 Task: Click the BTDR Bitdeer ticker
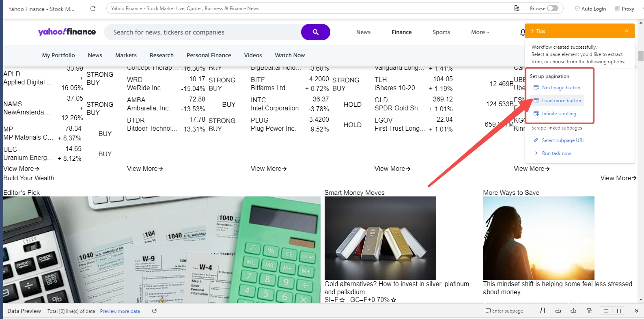point(136,120)
